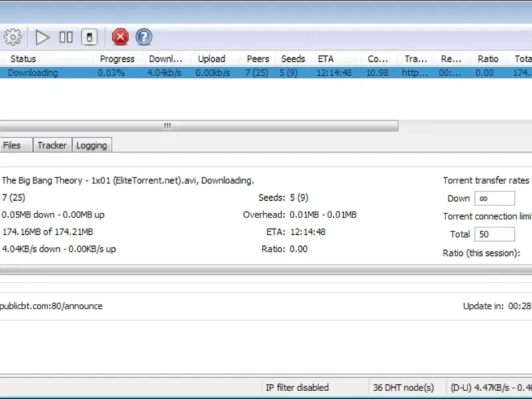Click IP filter disabled in status bar
The image size is (532, 399).
[297, 388]
